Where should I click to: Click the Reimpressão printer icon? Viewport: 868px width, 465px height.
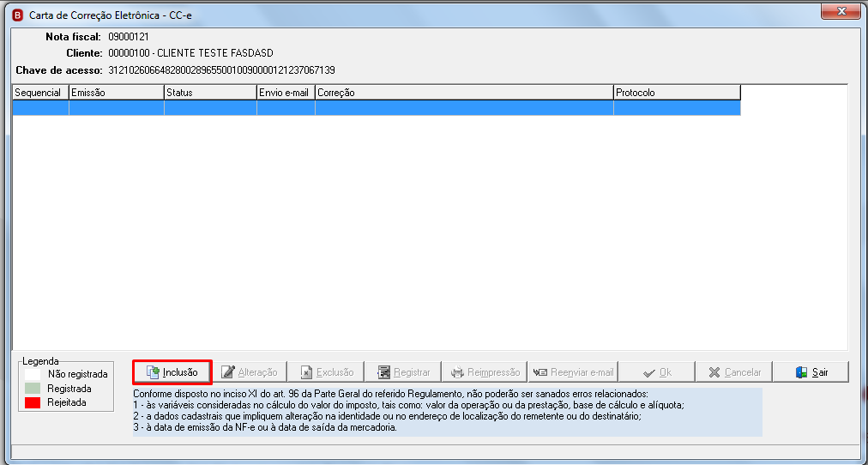tap(457, 372)
